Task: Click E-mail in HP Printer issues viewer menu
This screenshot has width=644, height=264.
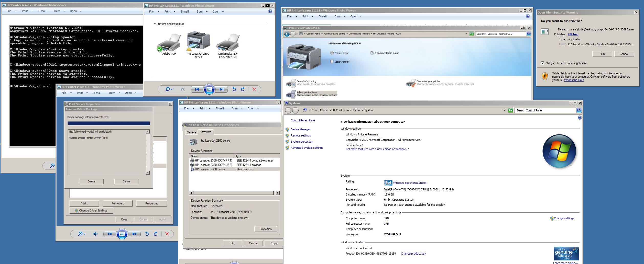Action: (42, 11)
